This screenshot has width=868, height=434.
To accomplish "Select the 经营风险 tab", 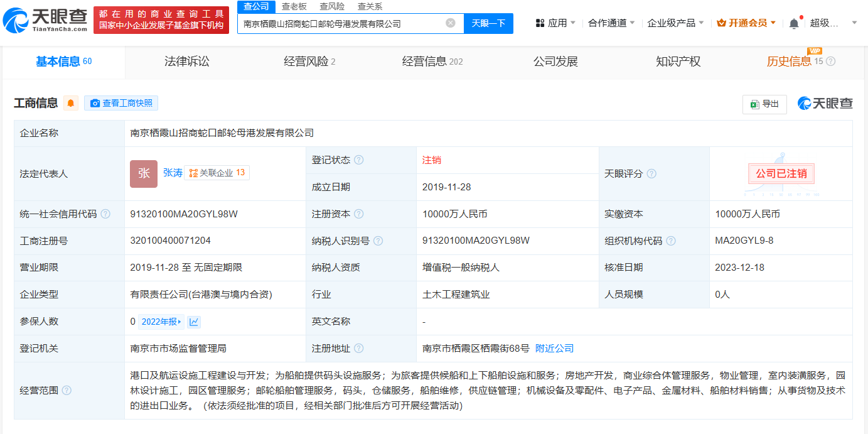I will click(309, 62).
